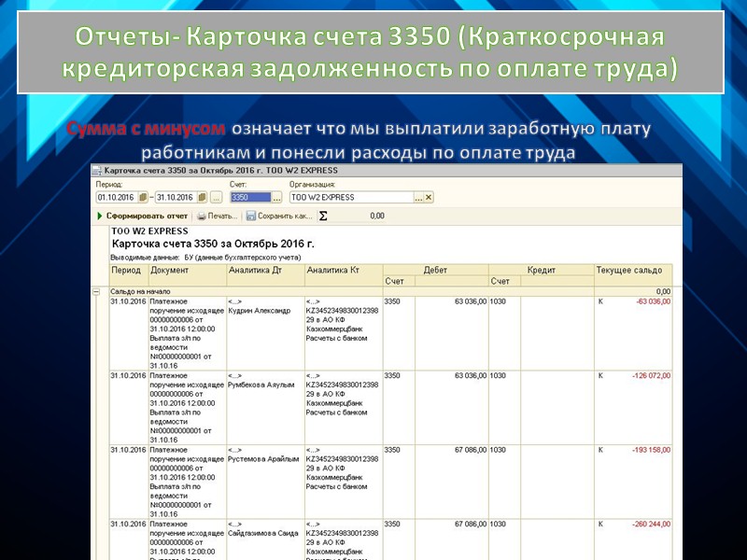
Task: Click the Дебет column header
Action: (x=435, y=270)
